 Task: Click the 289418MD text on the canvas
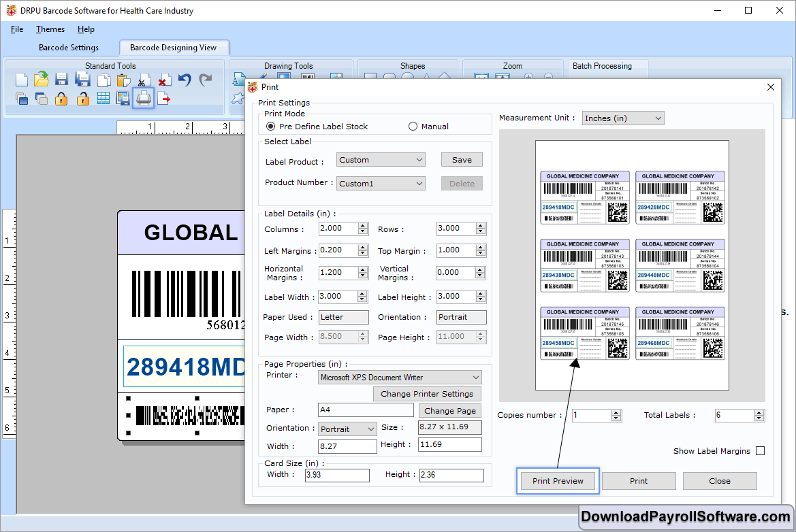(186, 367)
